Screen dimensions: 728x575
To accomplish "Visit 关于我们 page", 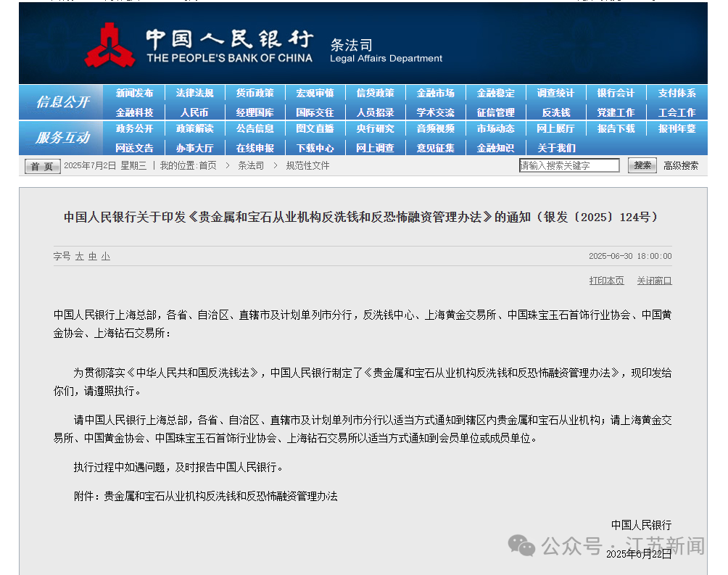I will click(555, 148).
